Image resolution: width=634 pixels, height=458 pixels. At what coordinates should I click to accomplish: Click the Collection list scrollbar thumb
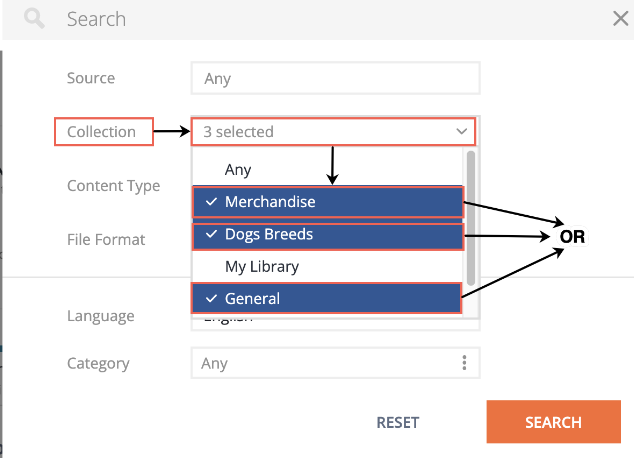[470, 218]
